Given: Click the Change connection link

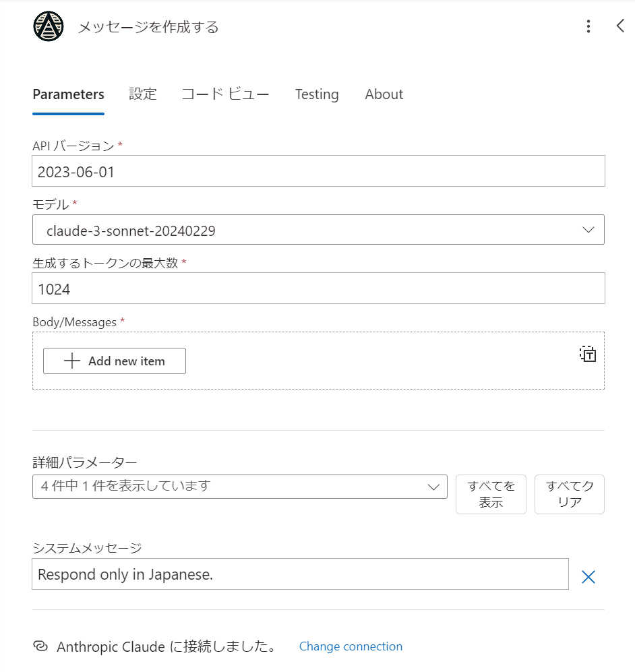Looking at the screenshot, I should [x=351, y=646].
